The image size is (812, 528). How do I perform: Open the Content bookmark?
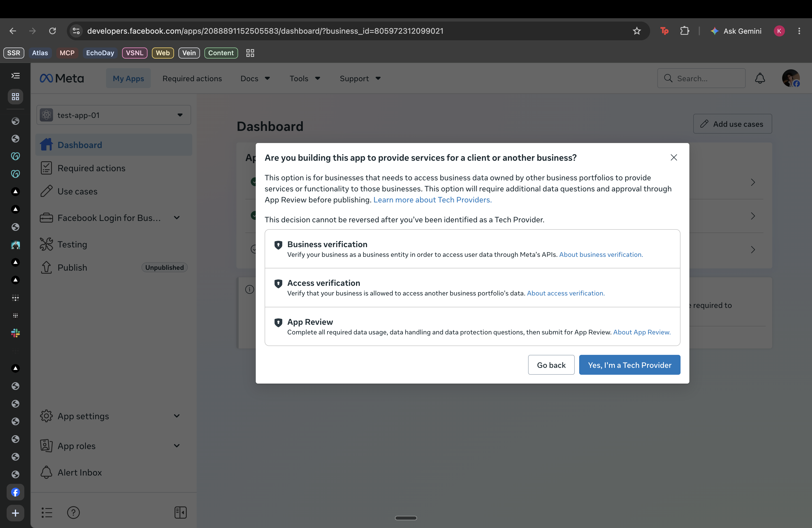(x=221, y=53)
